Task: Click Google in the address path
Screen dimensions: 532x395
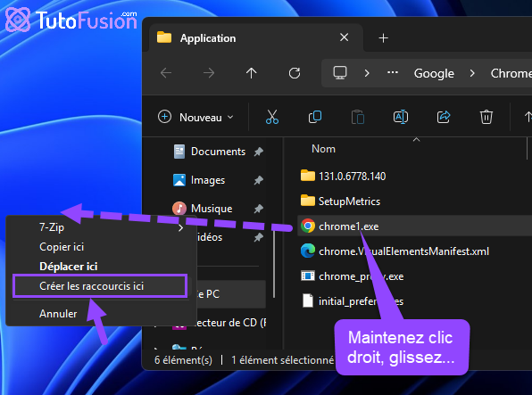Action: [434, 73]
